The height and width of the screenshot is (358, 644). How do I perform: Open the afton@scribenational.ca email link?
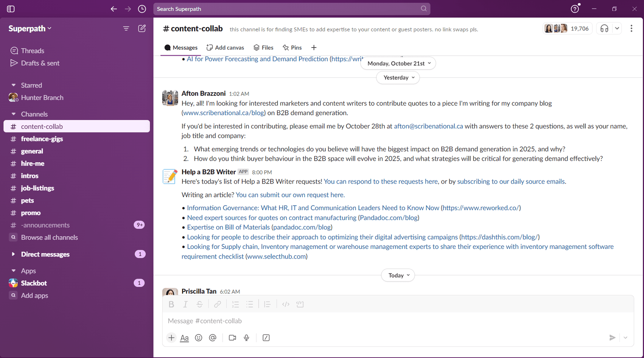[428, 126]
